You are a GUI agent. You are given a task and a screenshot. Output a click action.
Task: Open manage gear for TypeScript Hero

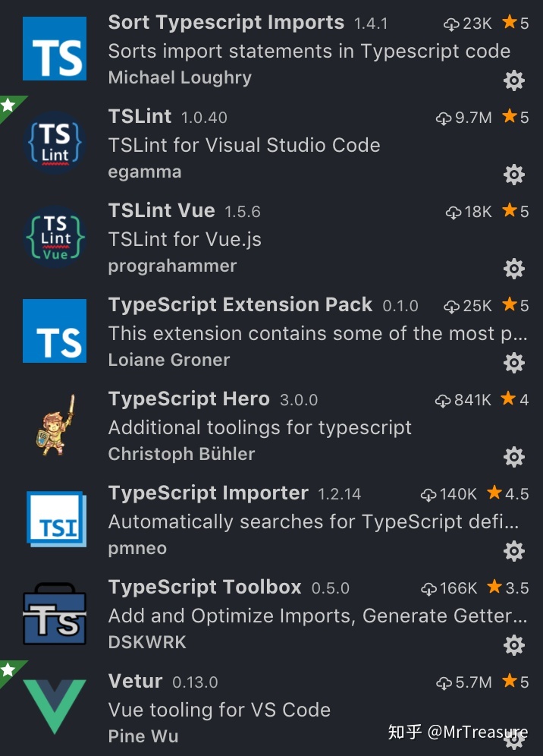pyautogui.click(x=513, y=457)
